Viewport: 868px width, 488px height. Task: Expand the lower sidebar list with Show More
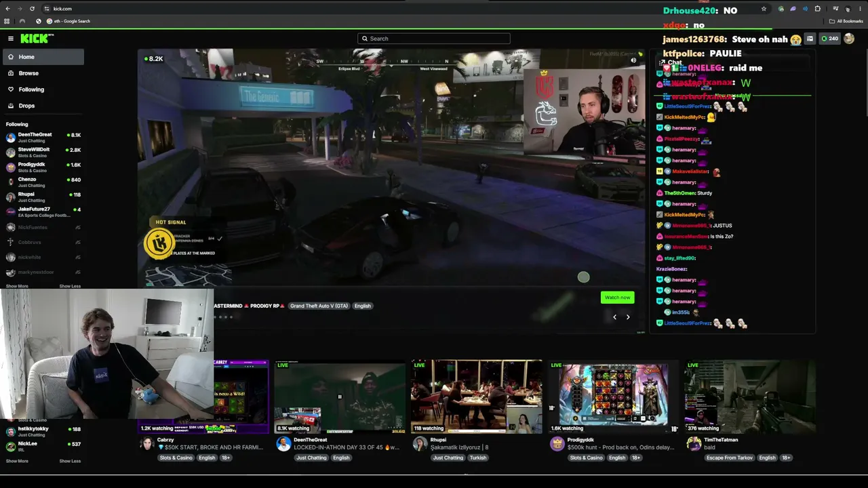pos(17,461)
